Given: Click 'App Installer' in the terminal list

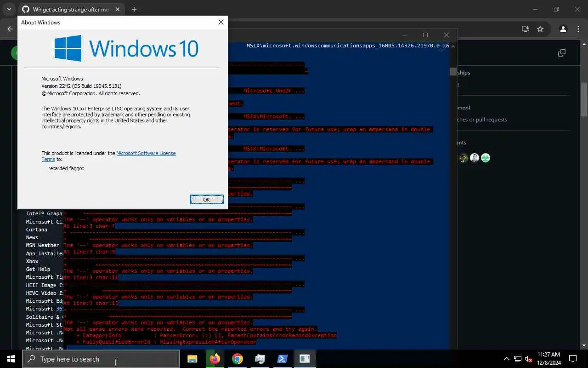Looking at the screenshot, I should click(x=45, y=253).
